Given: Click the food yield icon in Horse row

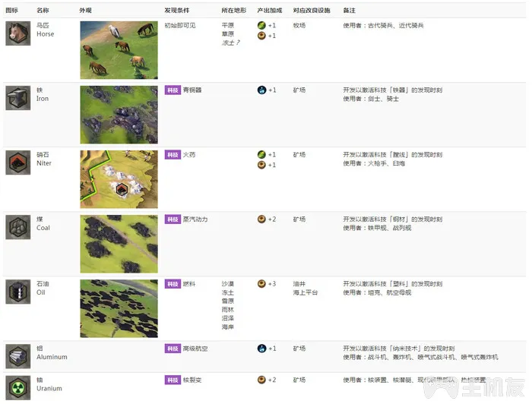Looking at the screenshot, I should [261, 25].
